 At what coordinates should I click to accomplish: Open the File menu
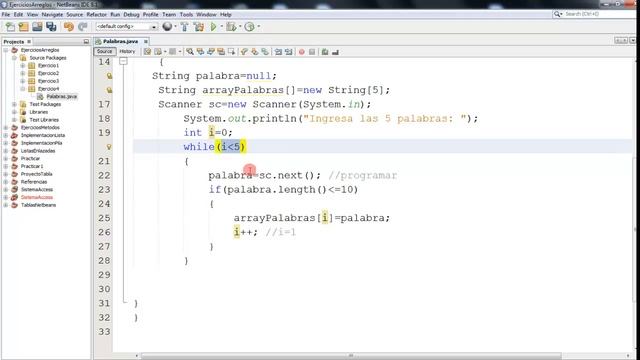tap(6, 14)
